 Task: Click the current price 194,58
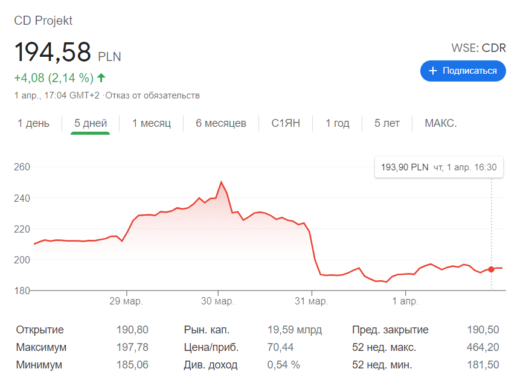(53, 52)
